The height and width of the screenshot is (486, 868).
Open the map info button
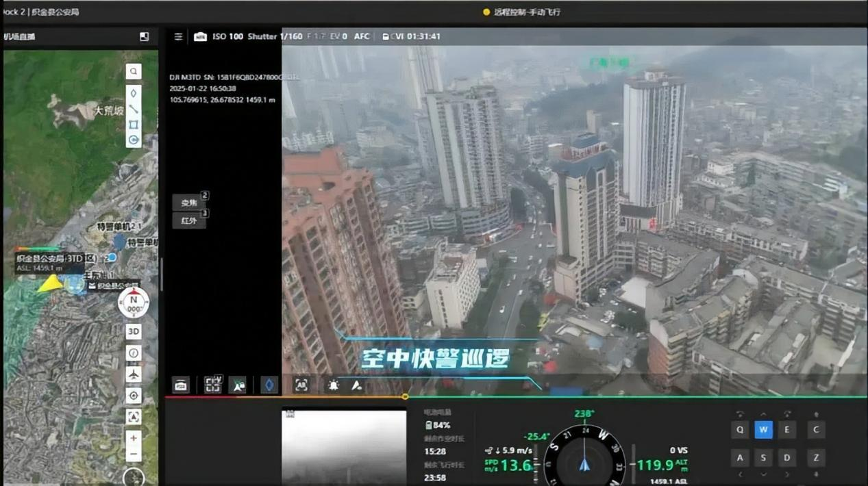(134, 353)
